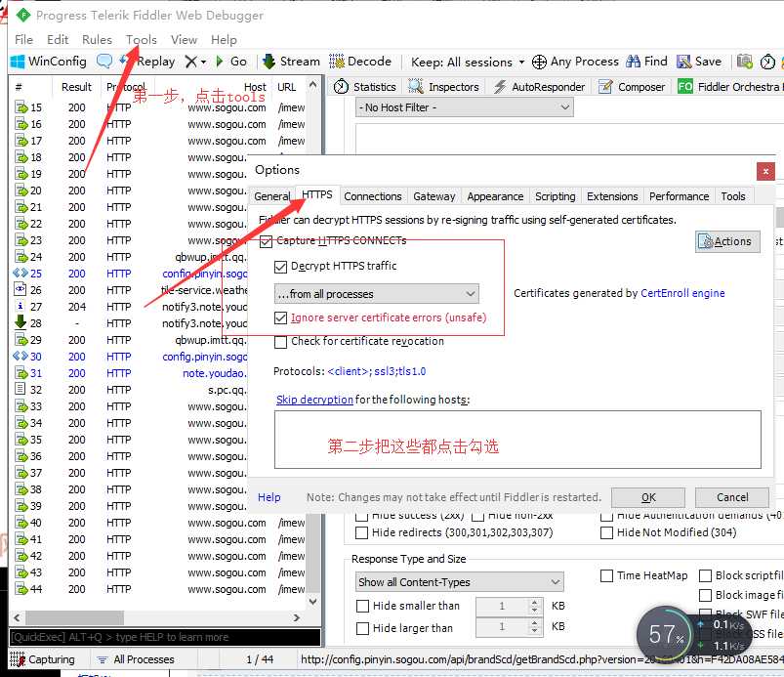Click the icon of session 25

21,274
